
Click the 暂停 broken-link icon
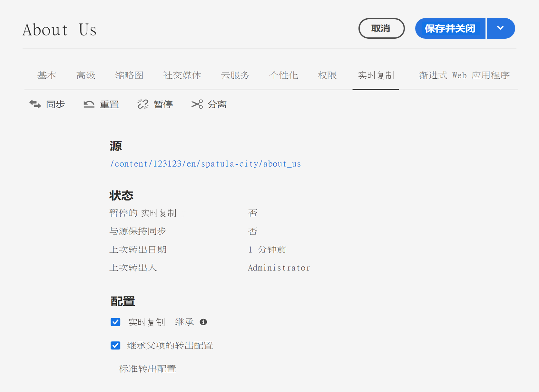pos(143,104)
